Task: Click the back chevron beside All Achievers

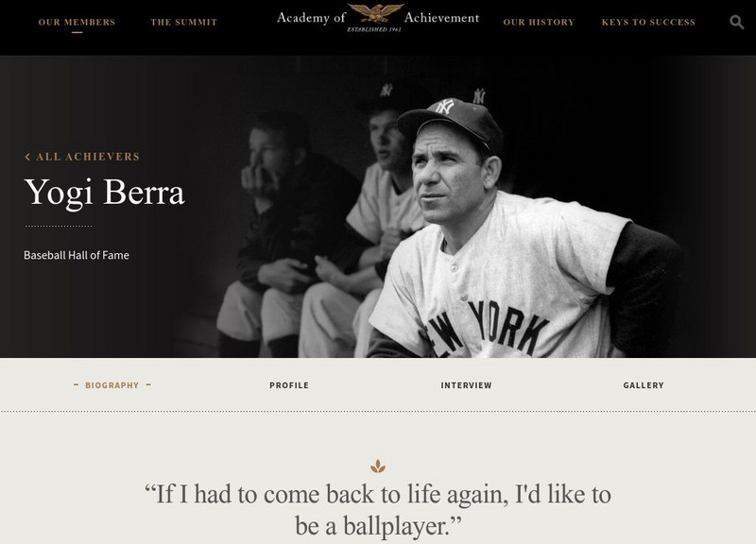Action: (x=27, y=157)
